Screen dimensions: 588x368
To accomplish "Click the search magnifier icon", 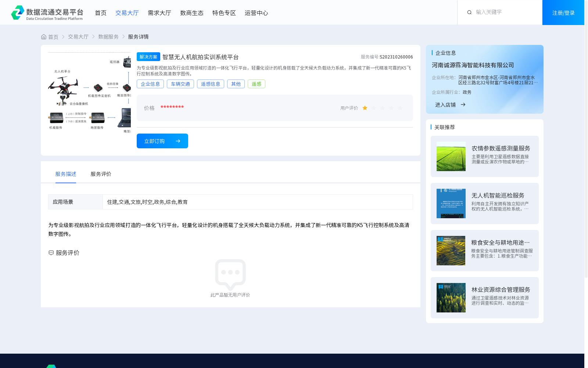I will click(469, 13).
